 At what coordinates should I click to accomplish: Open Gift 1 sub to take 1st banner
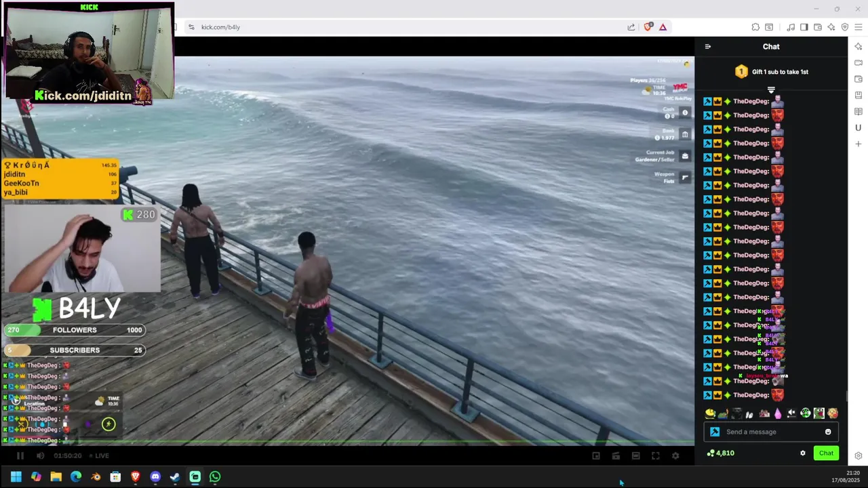(x=772, y=72)
